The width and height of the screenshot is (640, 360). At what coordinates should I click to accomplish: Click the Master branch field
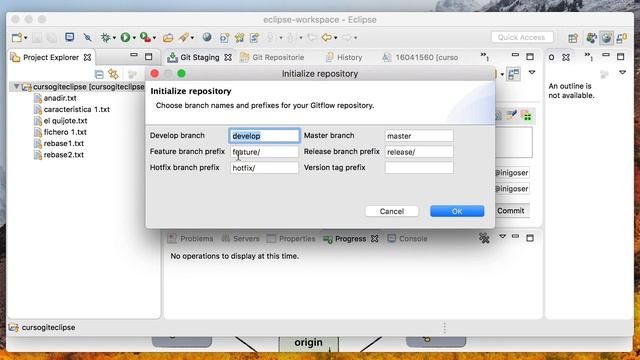click(419, 136)
